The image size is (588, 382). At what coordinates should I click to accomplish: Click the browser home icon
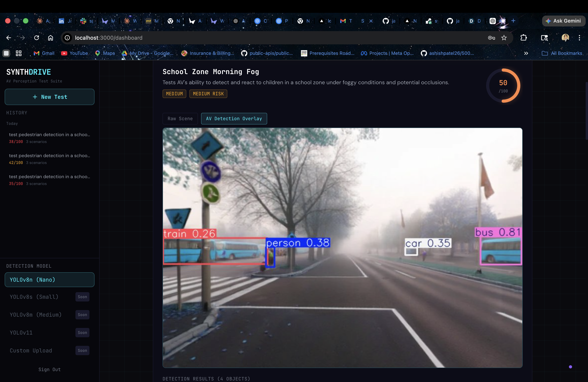click(x=50, y=38)
